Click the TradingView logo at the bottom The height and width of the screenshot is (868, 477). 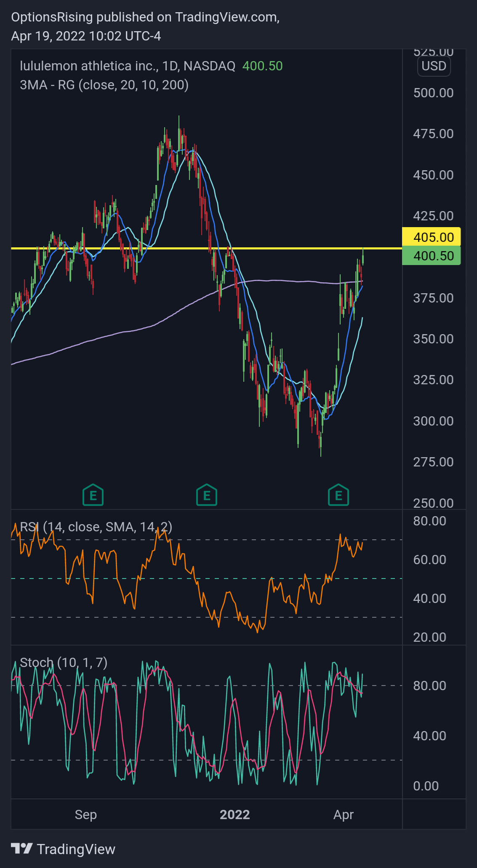pos(63,849)
